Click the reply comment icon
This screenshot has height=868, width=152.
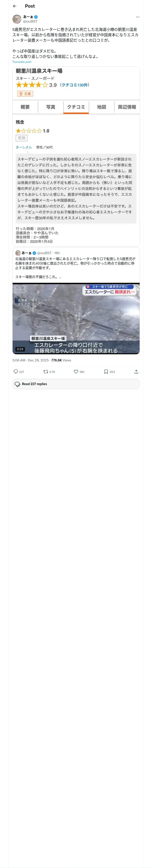16,372
